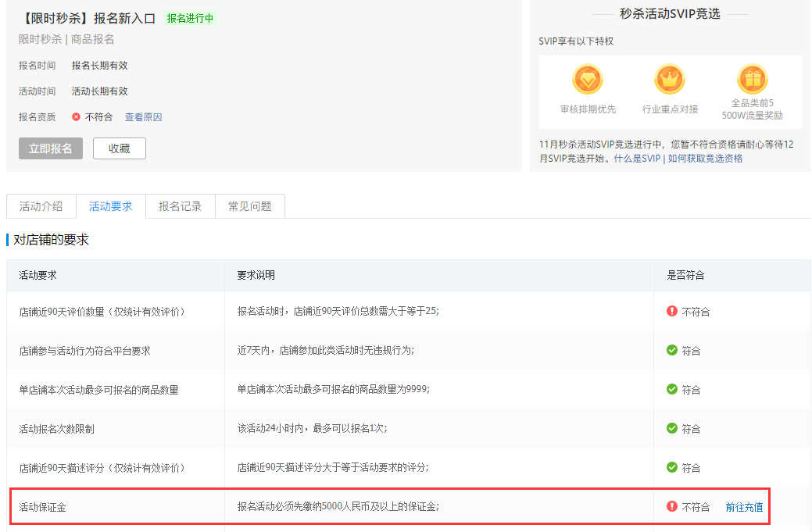Image resolution: width=812 pixels, height=532 pixels.
Task: Open the 常见问题 tab
Action: pyautogui.click(x=250, y=206)
